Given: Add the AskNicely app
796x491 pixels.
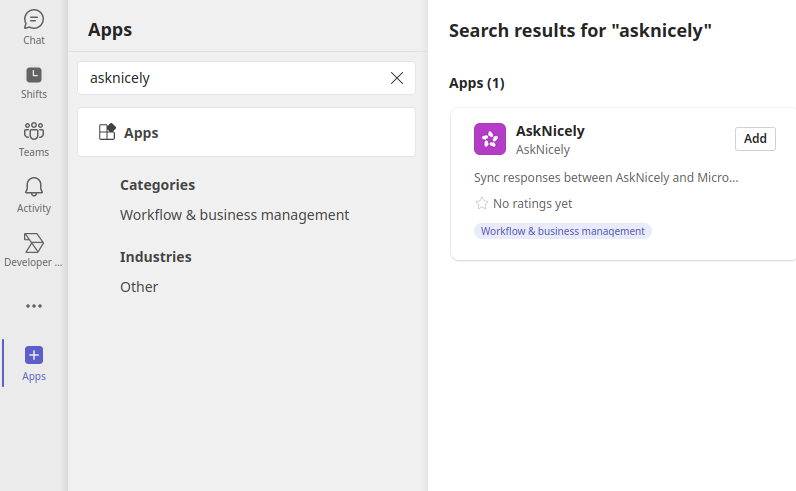Looking at the screenshot, I should coord(755,139).
